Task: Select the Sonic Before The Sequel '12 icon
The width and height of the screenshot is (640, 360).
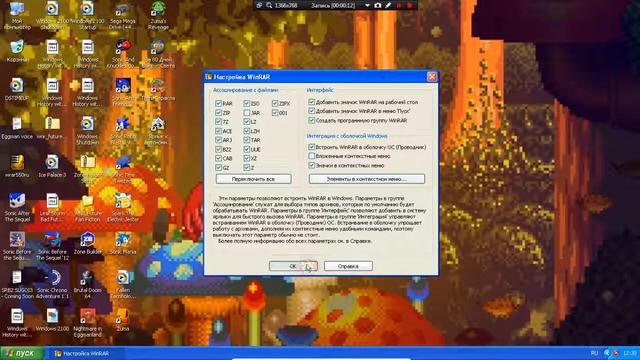Action: [x=52, y=246]
